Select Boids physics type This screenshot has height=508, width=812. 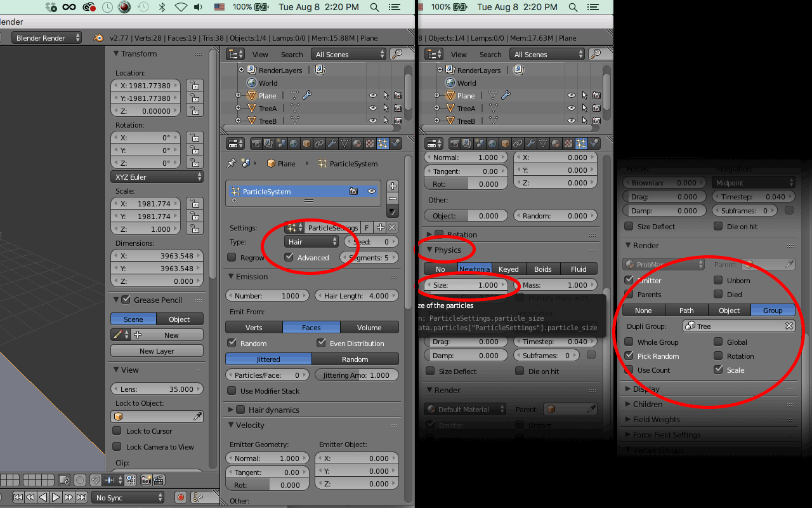(543, 269)
